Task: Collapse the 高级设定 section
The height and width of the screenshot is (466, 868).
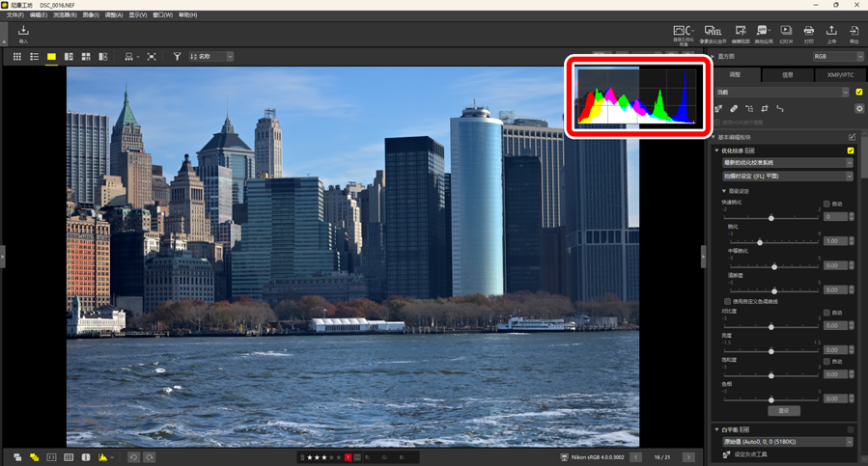Action: tap(725, 191)
